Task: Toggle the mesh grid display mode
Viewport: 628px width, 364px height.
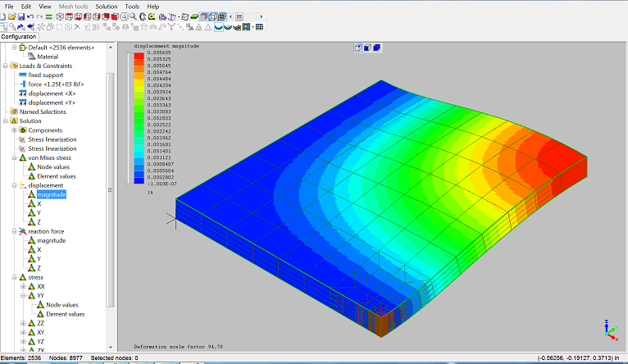Action: 222,17
